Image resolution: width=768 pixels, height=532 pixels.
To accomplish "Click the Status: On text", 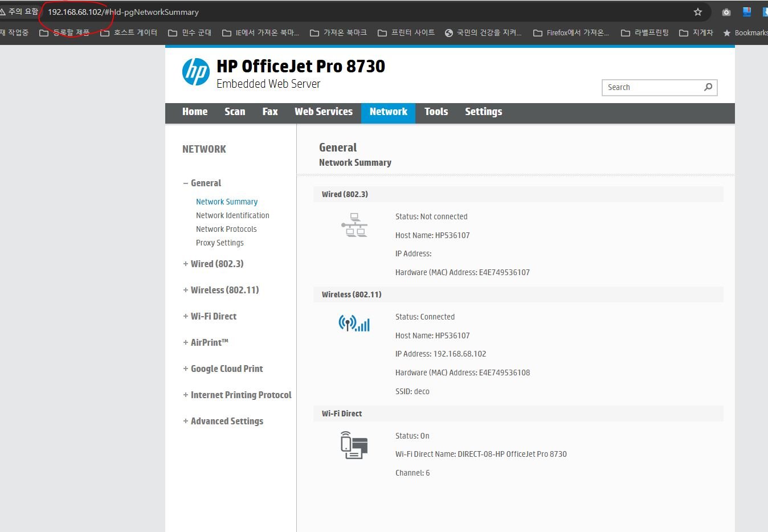I will (412, 436).
